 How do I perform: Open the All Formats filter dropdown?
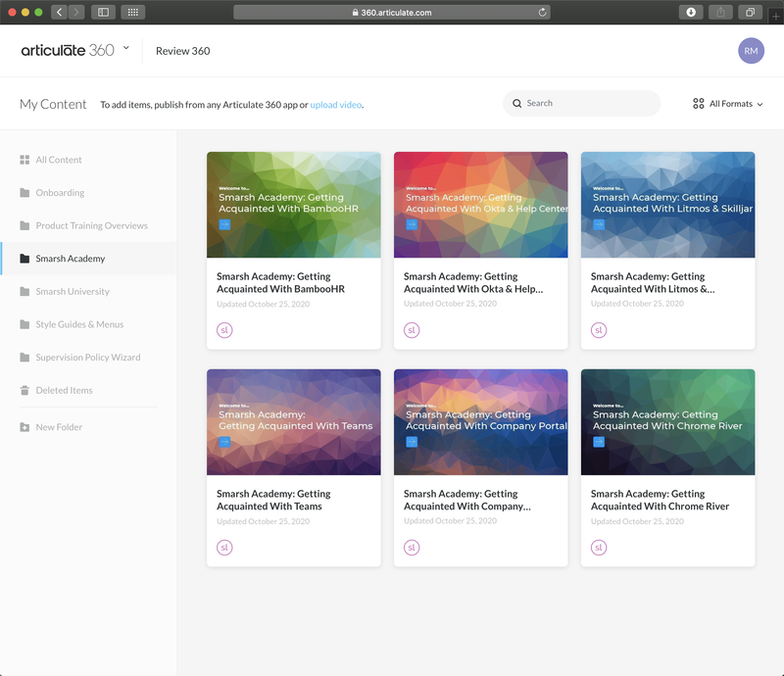727,104
